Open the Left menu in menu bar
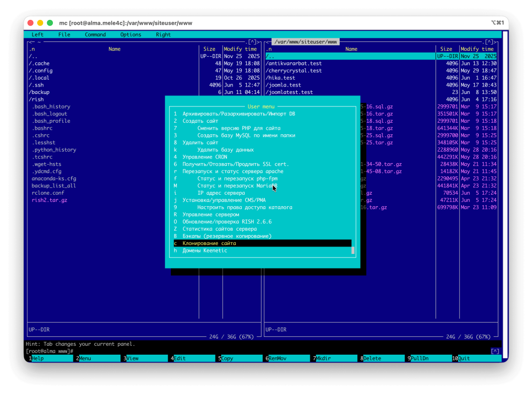The height and width of the screenshot is (394, 532). click(x=37, y=35)
